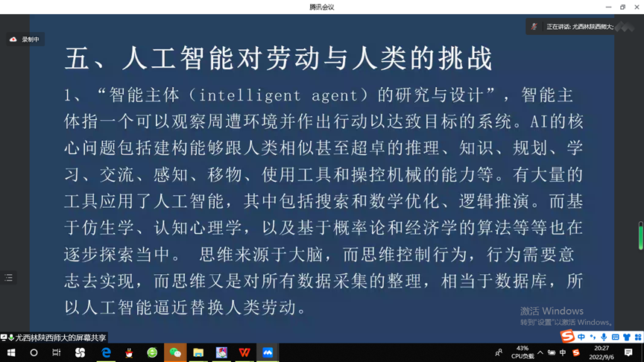Open Windows Start menu
This screenshot has width=644, height=362.
click(x=11, y=352)
